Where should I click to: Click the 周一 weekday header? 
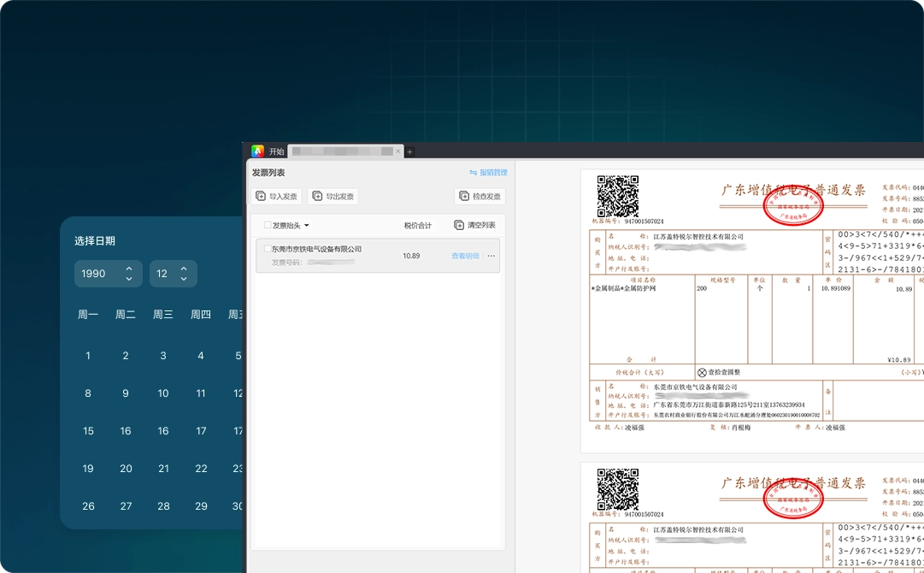(x=88, y=315)
